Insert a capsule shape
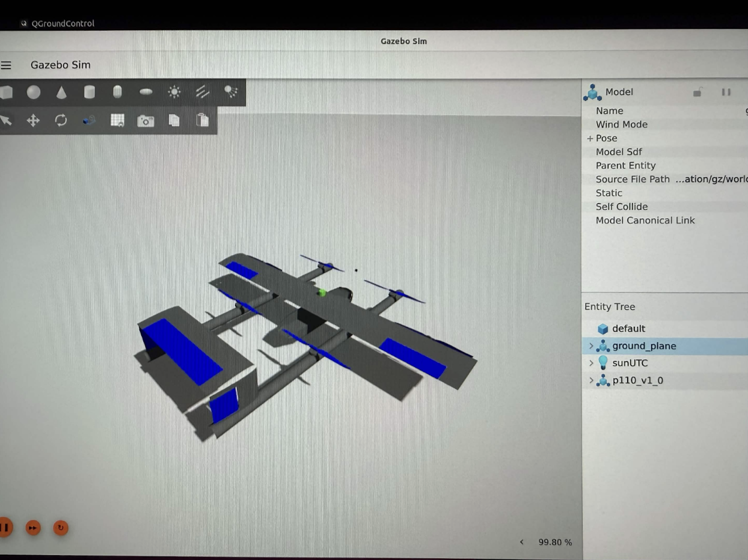 point(117,92)
